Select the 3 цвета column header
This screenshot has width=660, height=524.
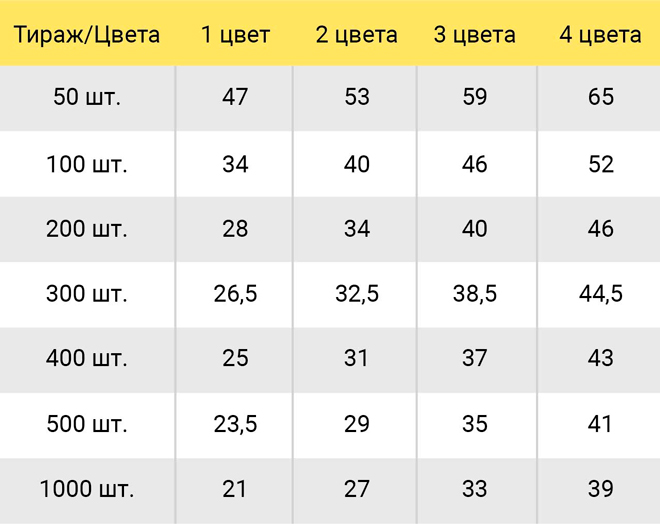tap(474, 35)
